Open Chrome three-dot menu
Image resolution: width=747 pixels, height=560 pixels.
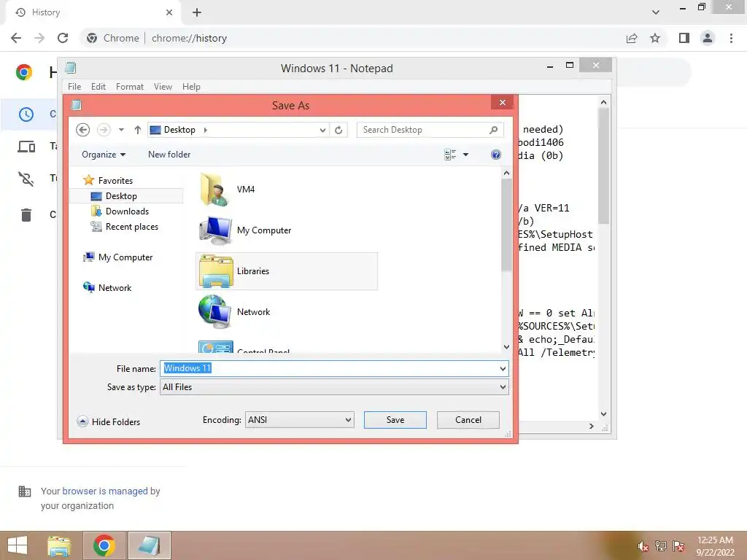(731, 38)
